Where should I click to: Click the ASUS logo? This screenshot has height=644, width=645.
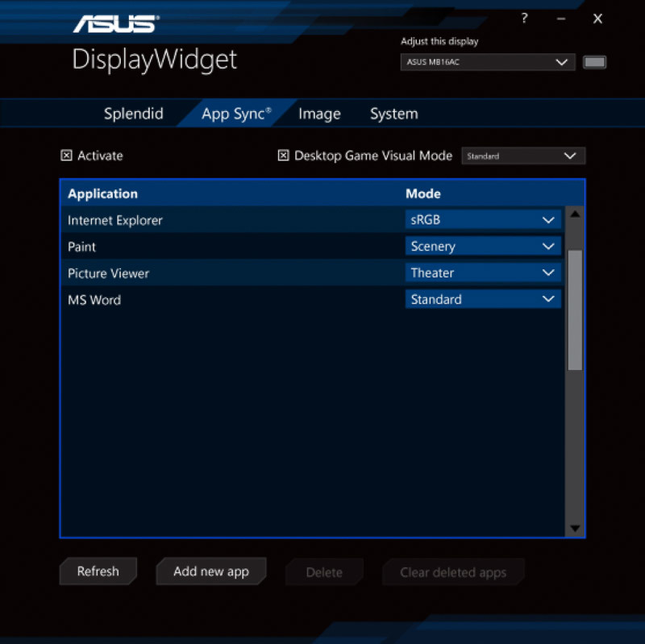click(116, 24)
